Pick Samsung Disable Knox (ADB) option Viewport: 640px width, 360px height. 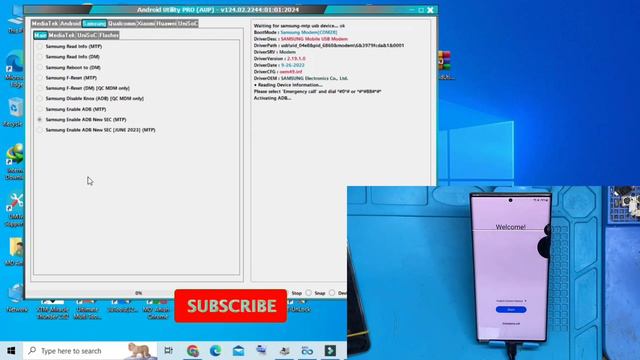point(91,98)
